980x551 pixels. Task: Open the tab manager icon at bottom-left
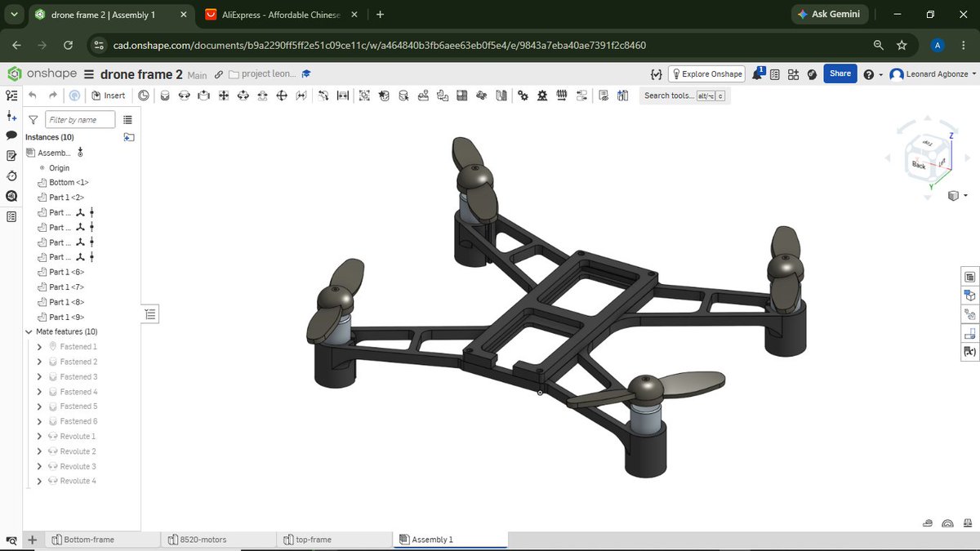pyautogui.click(x=11, y=540)
